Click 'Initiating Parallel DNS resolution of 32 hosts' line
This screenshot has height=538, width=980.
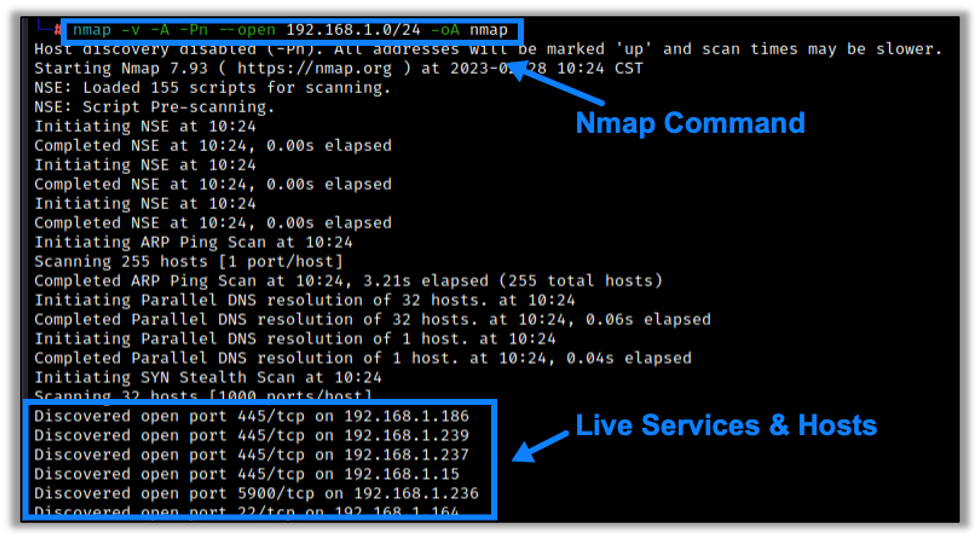(x=304, y=301)
